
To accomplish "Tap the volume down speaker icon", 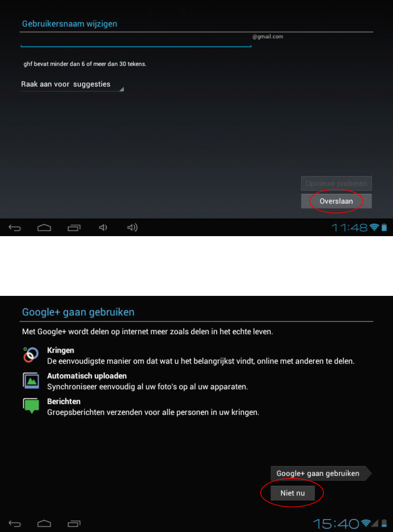I will [x=103, y=227].
